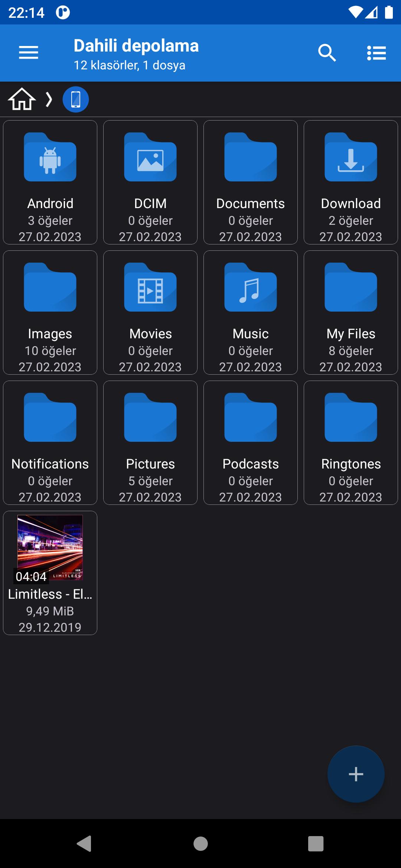Select the 'Dahili depolama' title
Screen dimensions: 401x868
coord(136,46)
